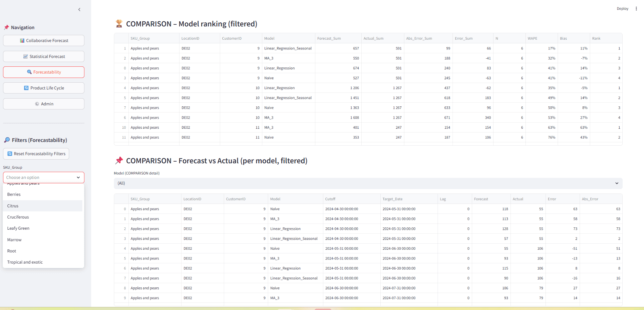Select the magnifier icon on Forecastability button
The height and width of the screenshot is (310, 644).
tap(30, 72)
